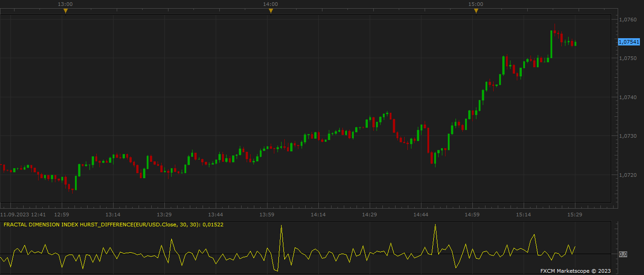Click the 15:00 label on top axis
The image size is (644, 275).
coord(476,4)
